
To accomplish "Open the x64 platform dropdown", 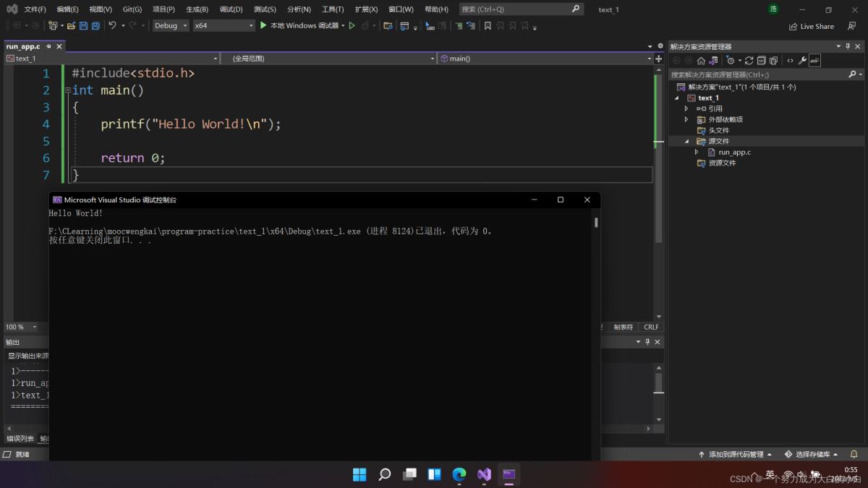I will [224, 26].
